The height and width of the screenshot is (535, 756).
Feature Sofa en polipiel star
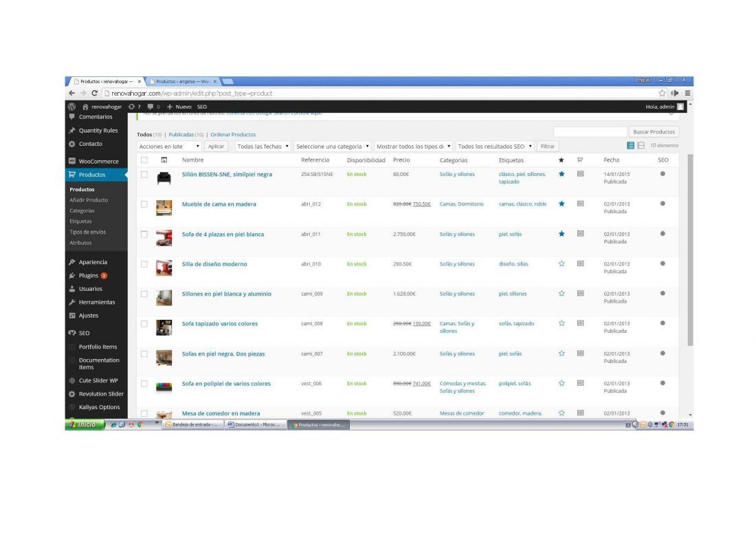562,384
